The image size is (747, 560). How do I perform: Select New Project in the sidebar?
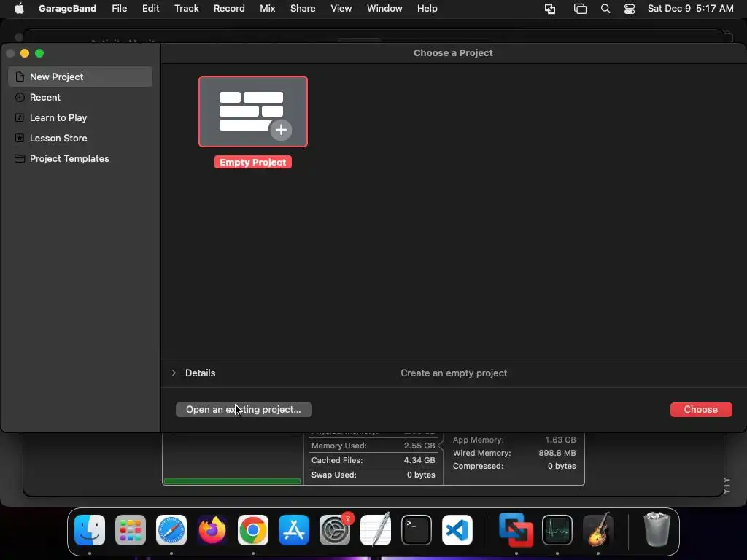[x=80, y=77]
